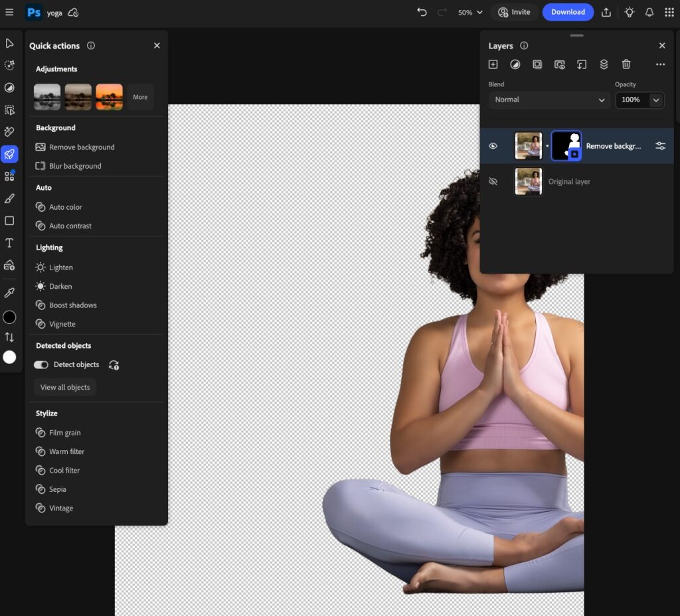Select the Rectangle shape tool
The height and width of the screenshot is (616, 680).
pyautogui.click(x=9, y=220)
